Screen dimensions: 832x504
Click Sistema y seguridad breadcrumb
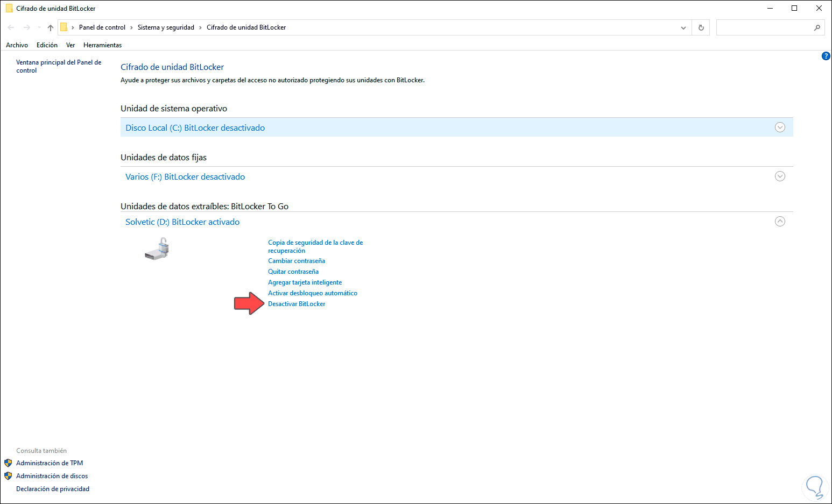coord(166,27)
